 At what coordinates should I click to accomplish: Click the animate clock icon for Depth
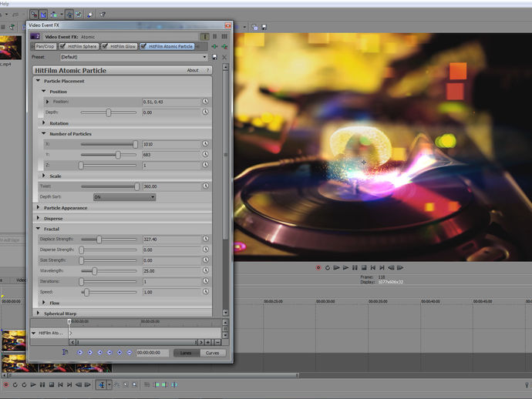[205, 112]
